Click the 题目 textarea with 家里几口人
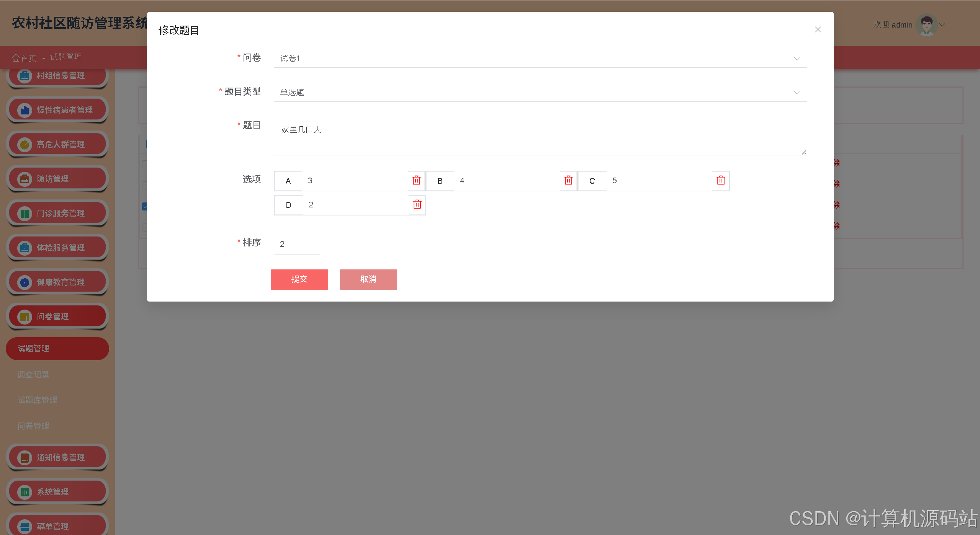980x535 pixels. coord(540,136)
